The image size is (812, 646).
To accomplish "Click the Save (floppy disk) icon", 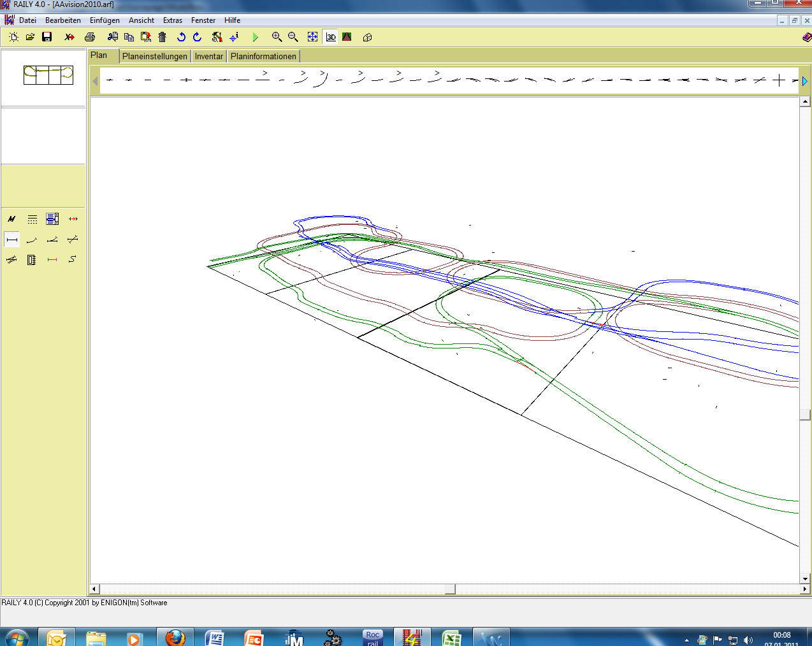I will tap(47, 37).
